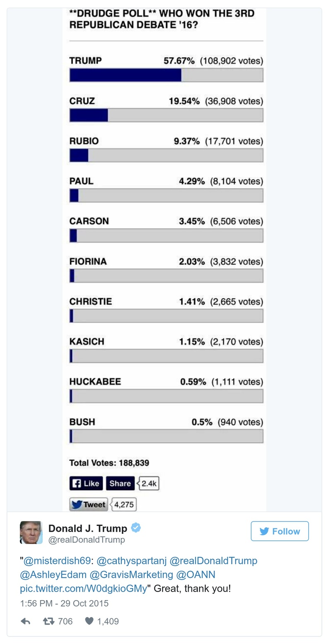Click the Donald J. Trump display name

[88, 528]
